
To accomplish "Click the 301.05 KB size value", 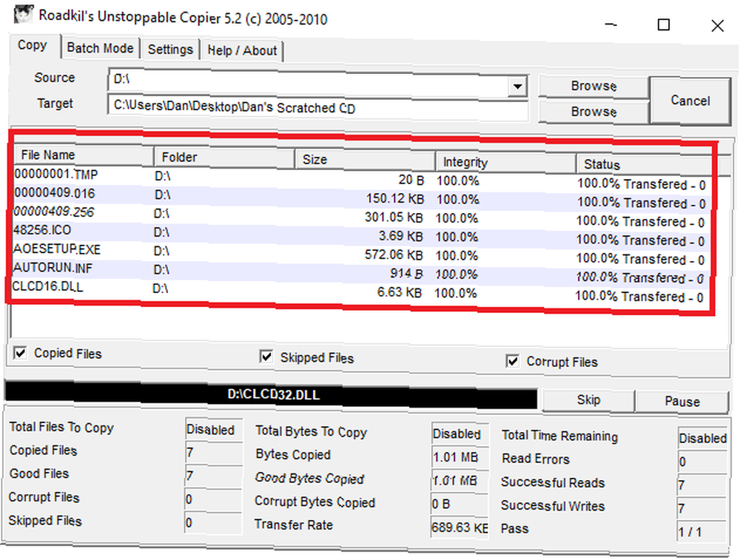I will coord(394,217).
